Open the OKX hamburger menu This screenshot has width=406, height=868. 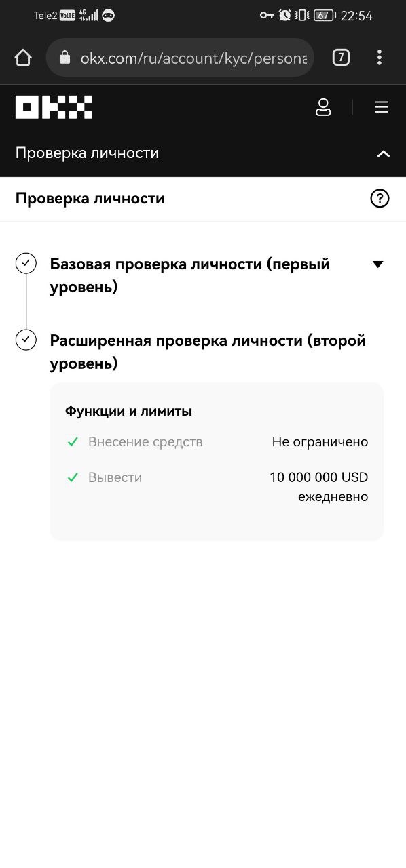pyautogui.click(x=382, y=107)
